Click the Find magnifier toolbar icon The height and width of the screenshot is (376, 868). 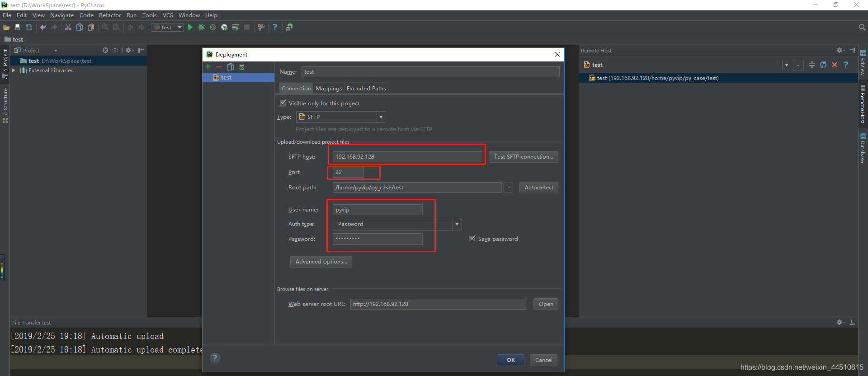tap(105, 28)
